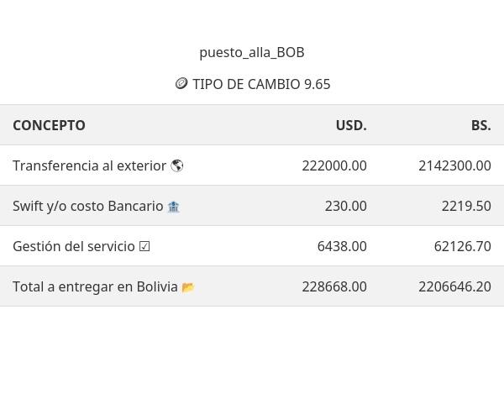This screenshot has height=420, width=504.
Task: Click the BS. column header
Action: click(480, 125)
